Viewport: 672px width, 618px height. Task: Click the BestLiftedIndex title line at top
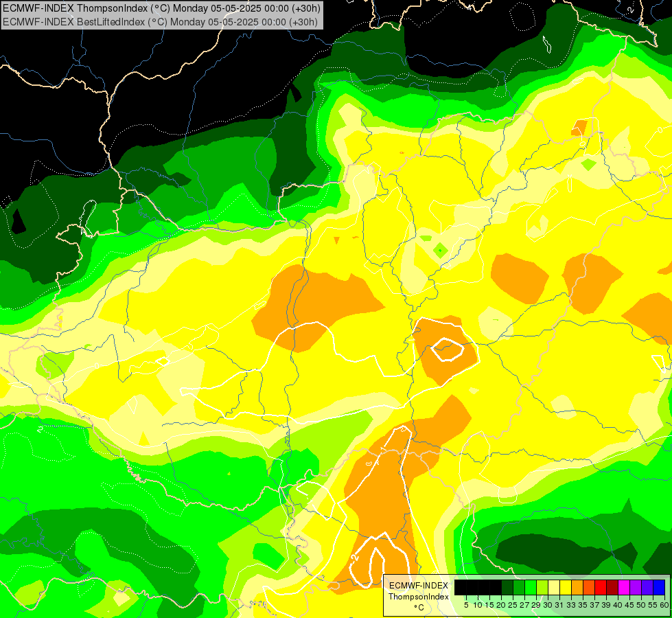(x=161, y=22)
